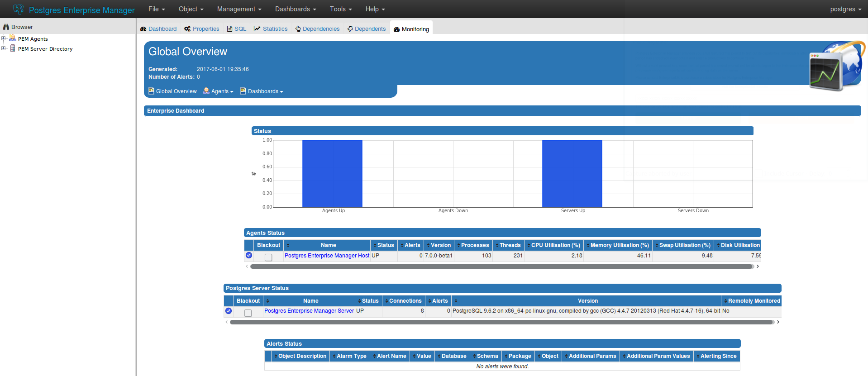The width and height of the screenshot is (868, 376).
Task: Click the Agents menu person icon
Action: click(x=206, y=91)
